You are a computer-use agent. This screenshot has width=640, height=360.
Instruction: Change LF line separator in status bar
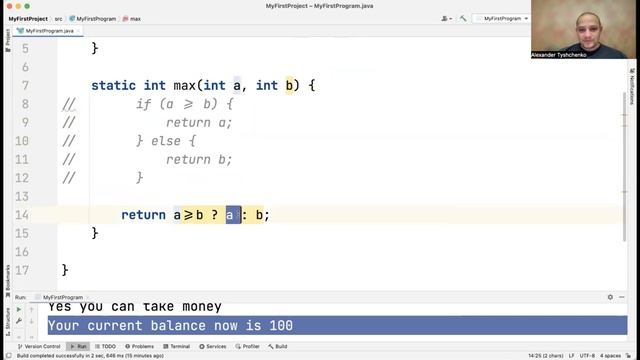[x=571, y=356]
